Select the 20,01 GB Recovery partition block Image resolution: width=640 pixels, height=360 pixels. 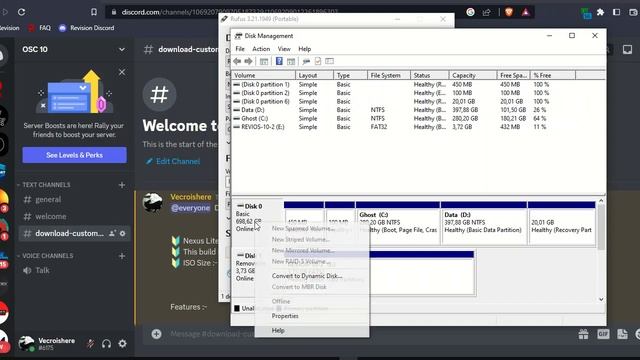(562, 223)
